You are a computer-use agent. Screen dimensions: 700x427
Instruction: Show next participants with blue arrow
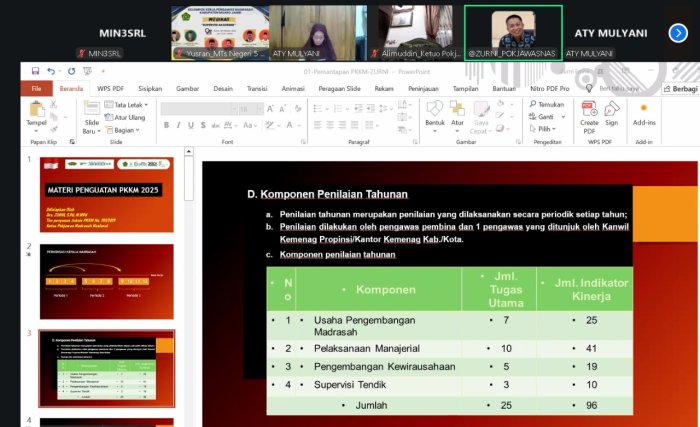click(x=678, y=33)
